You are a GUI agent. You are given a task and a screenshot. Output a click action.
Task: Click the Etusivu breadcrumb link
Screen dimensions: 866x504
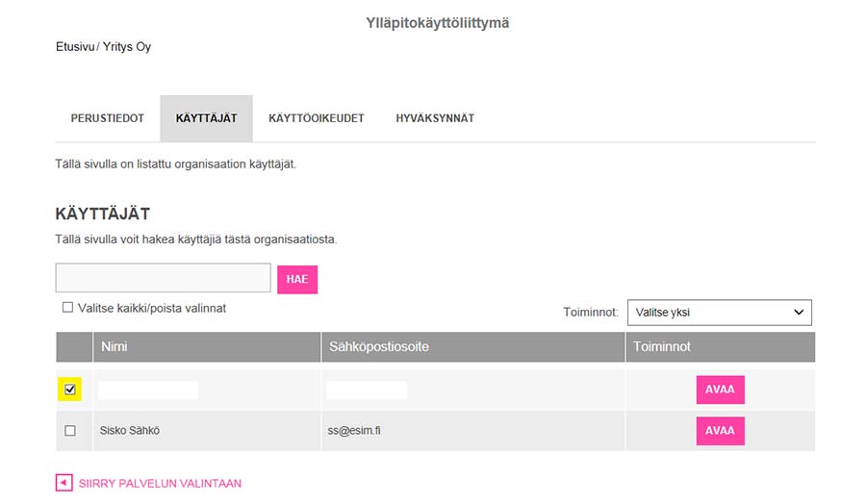pos(75,47)
